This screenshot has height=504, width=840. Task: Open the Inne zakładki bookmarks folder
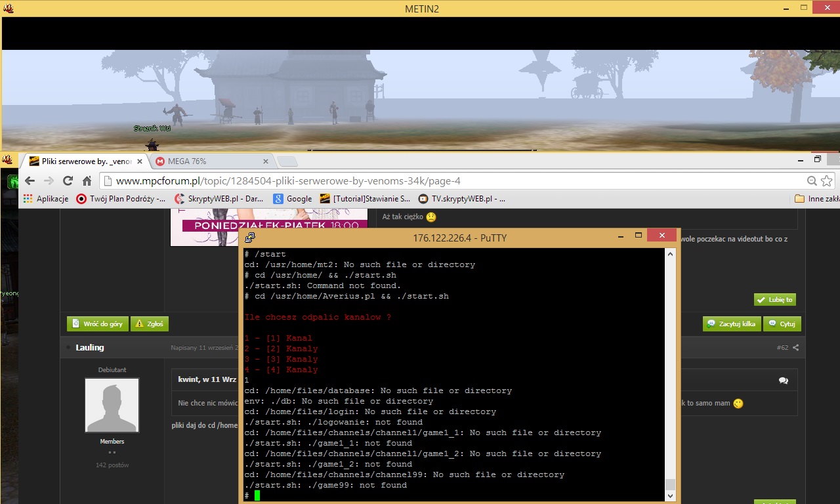(816, 199)
